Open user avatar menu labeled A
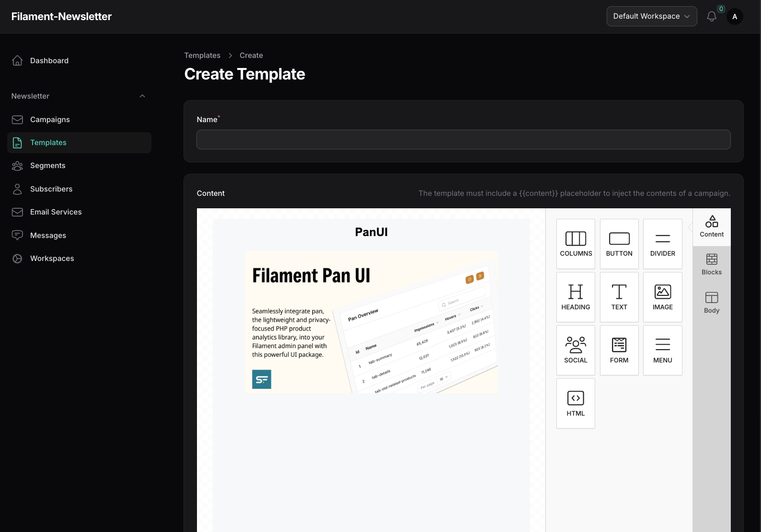Screen dimensions: 761x532 coord(735,16)
